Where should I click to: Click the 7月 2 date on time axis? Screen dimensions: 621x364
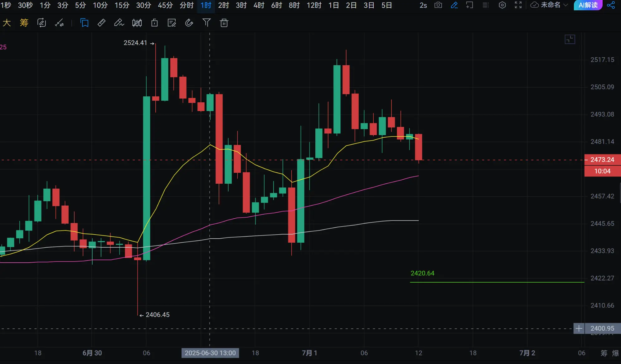tap(527, 353)
